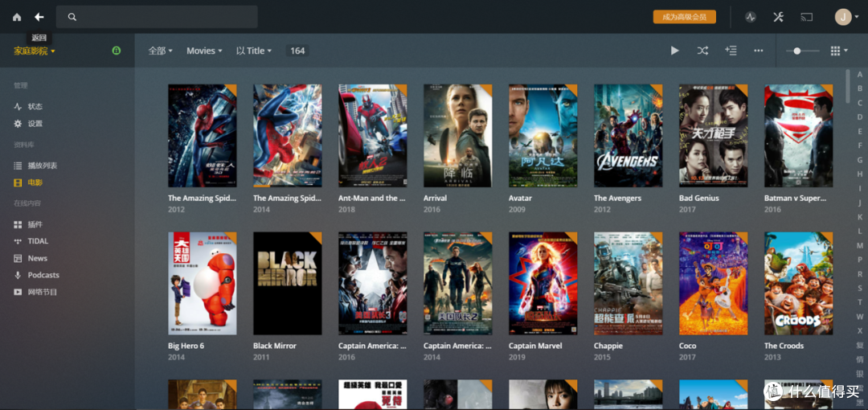Open the Captain America 2016 poster
This screenshot has width=868, height=410.
(x=373, y=283)
